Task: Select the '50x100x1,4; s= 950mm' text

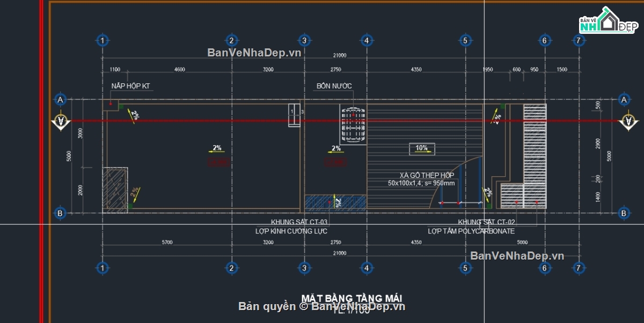Action: [421, 183]
